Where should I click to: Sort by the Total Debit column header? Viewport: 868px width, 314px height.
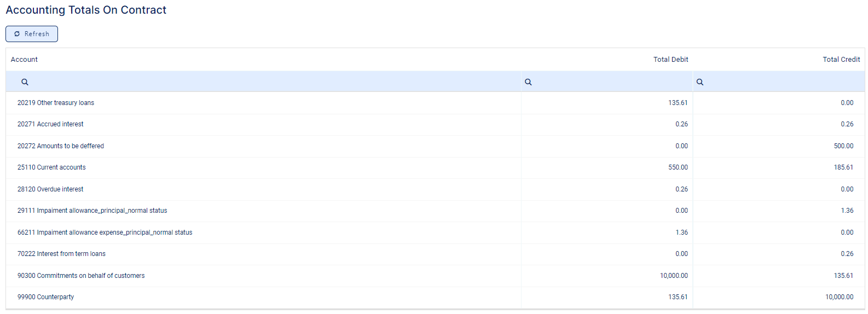tap(670, 60)
